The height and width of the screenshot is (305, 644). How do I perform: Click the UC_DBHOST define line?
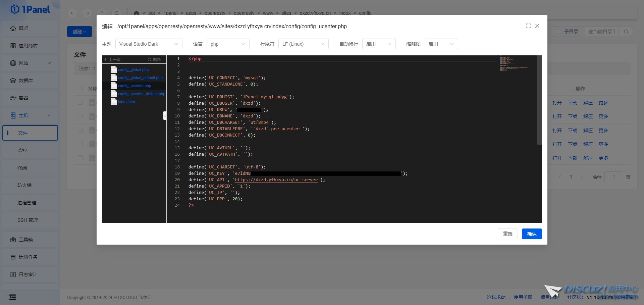coord(241,97)
